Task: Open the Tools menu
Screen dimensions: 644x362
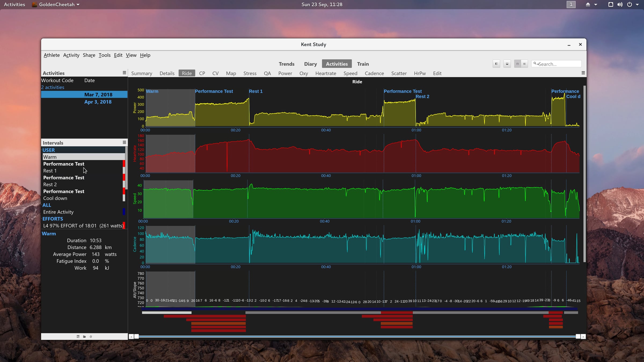Action: click(104, 55)
